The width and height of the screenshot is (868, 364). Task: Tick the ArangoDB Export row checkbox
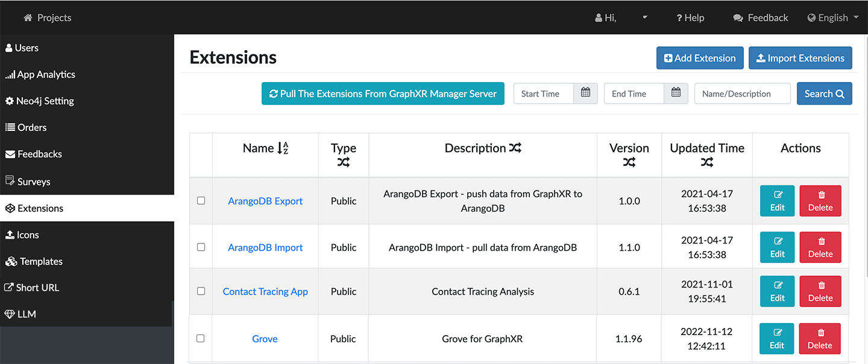[201, 201]
